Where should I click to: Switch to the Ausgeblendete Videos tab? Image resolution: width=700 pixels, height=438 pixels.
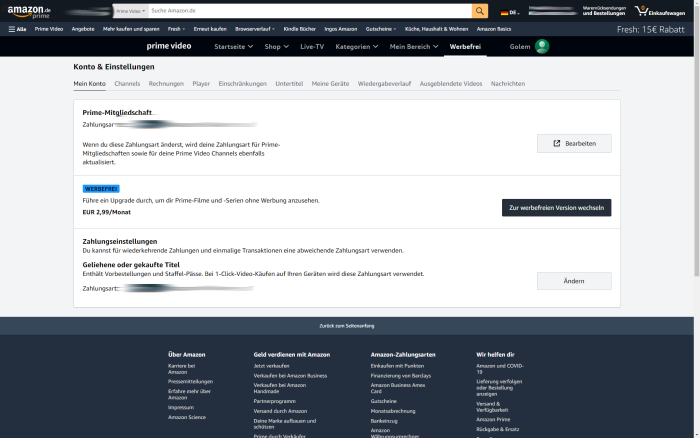coord(451,83)
